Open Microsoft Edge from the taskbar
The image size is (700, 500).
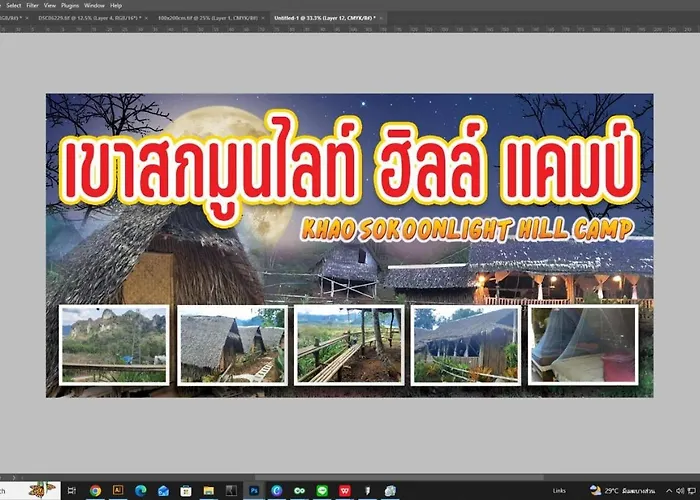click(x=141, y=491)
